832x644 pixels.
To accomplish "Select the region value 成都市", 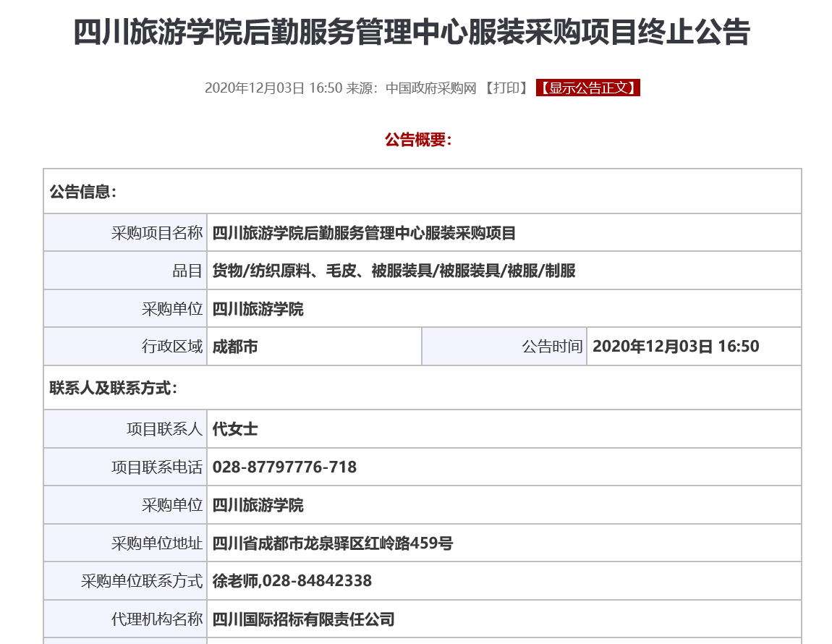I will 235,347.
